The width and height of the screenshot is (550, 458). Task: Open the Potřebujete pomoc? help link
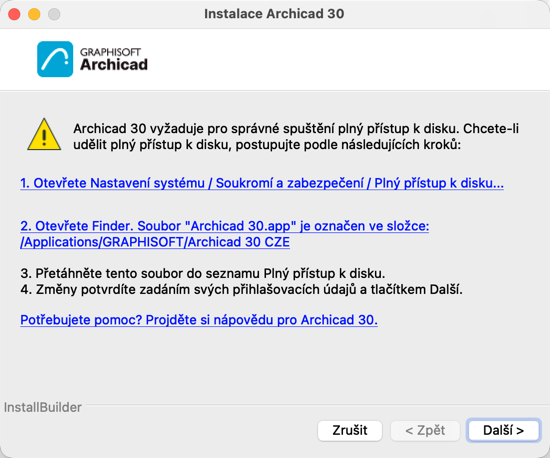(199, 320)
